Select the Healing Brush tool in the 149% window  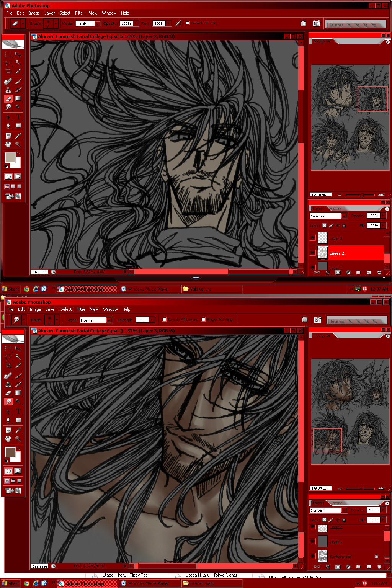click(8, 82)
